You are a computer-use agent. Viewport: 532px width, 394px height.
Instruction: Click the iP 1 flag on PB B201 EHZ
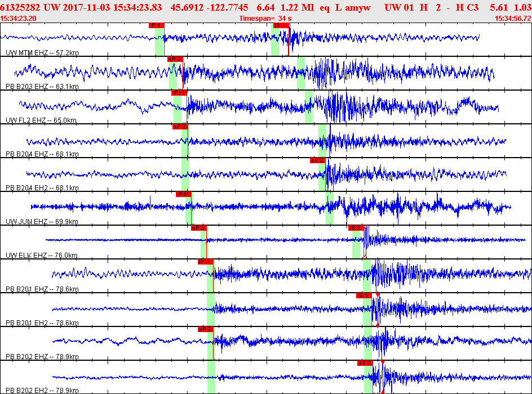pos(205,262)
